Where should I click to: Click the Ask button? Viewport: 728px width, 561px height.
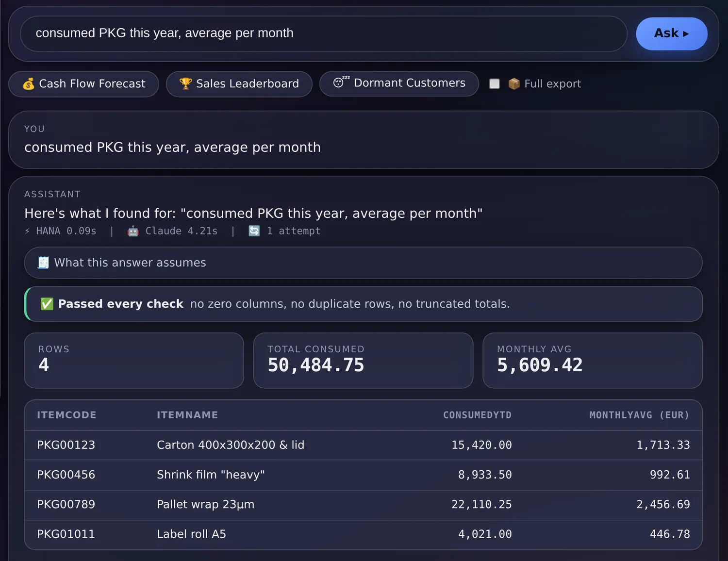click(671, 33)
